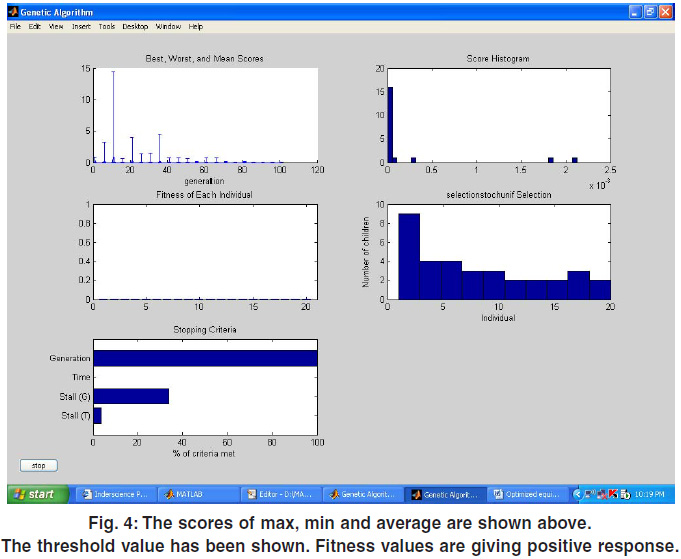Image resolution: width=681 pixels, height=559 pixels.
Task: Open the Inderscience taskbar window
Action: click(x=119, y=494)
